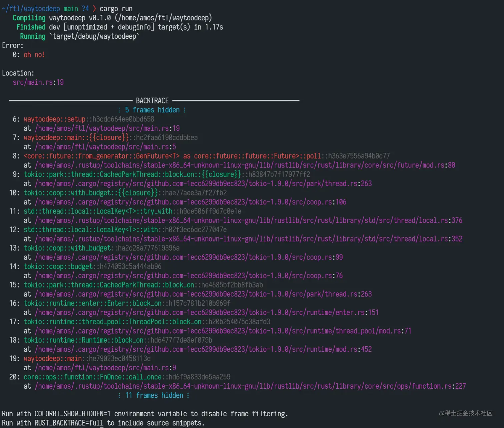Screen dimensions: 504x428
Task: Click the binary path `target/debug/waytoodeep`
Action: pyautogui.click(x=94, y=36)
